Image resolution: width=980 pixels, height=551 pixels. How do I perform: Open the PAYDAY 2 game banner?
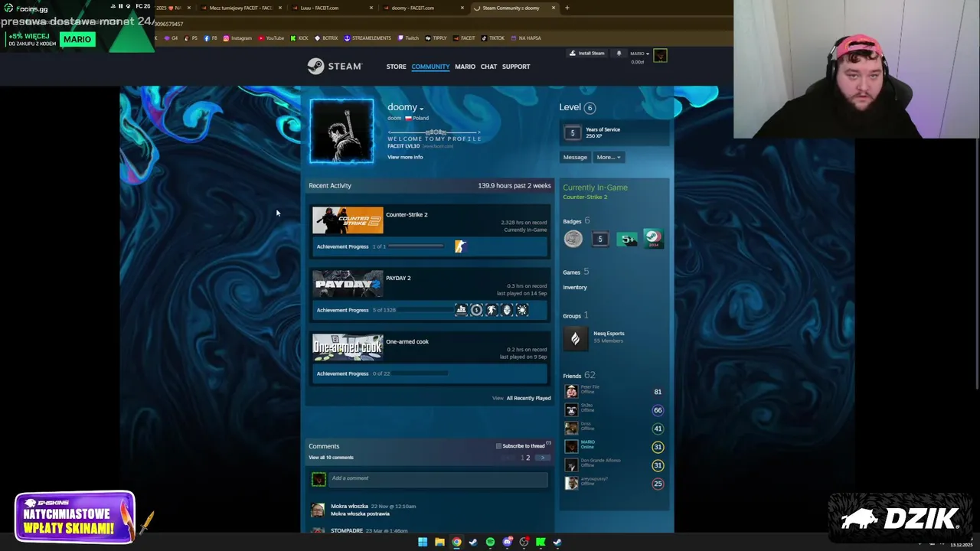(x=348, y=284)
